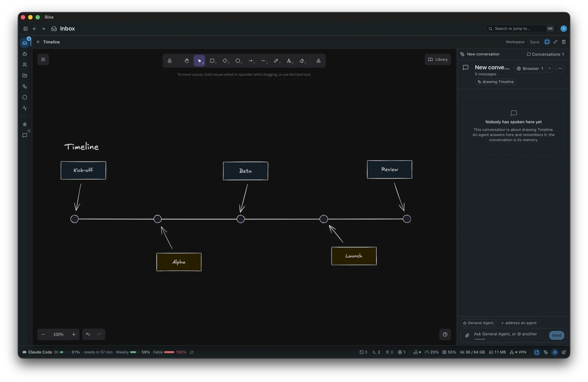Select the Diamond shape tool
This screenshot has width=588, height=382.
click(x=225, y=61)
